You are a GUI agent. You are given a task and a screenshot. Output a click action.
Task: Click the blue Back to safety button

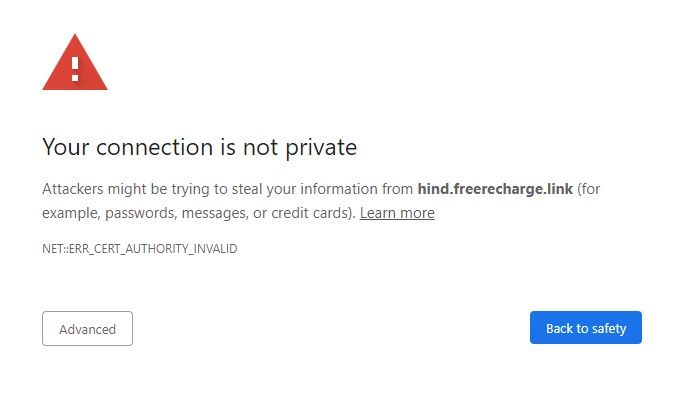tap(585, 328)
